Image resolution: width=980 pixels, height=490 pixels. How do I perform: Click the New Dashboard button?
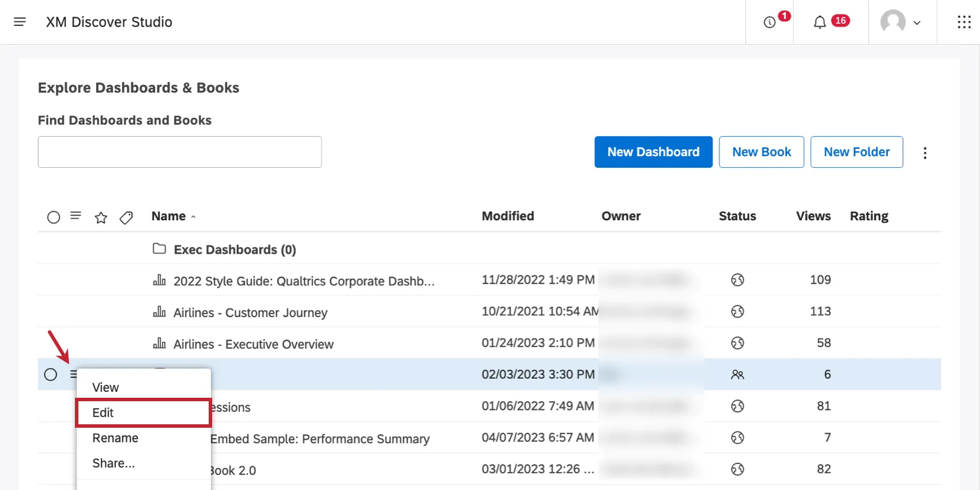click(x=653, y=152)
